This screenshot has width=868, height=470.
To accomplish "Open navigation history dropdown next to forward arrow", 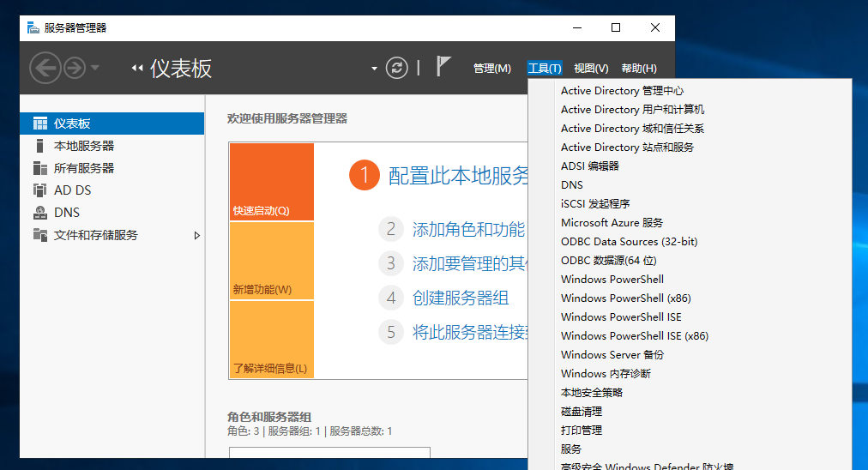I will coord(95,68).
